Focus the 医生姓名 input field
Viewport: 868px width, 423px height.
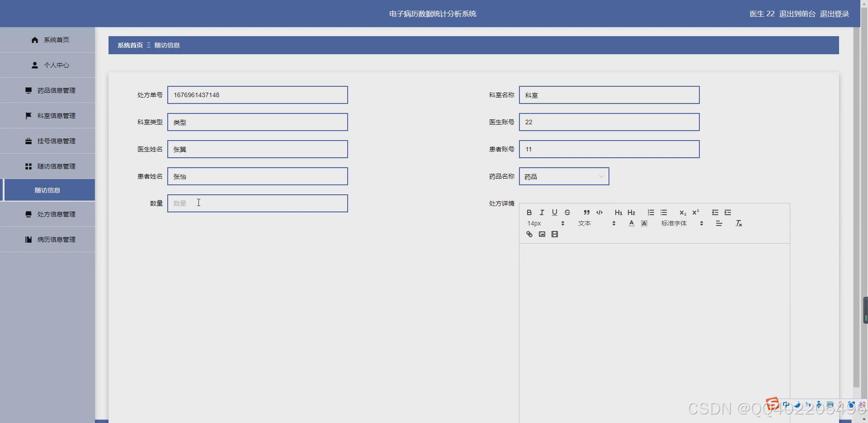(258, 149)
